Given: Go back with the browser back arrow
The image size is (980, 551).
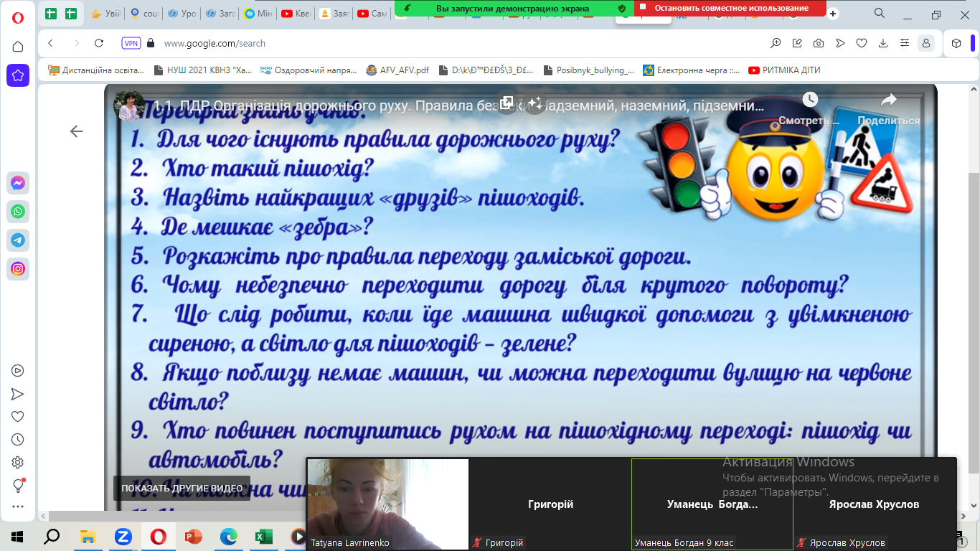Looking at the screenshot, I should (x=50, y=43).
